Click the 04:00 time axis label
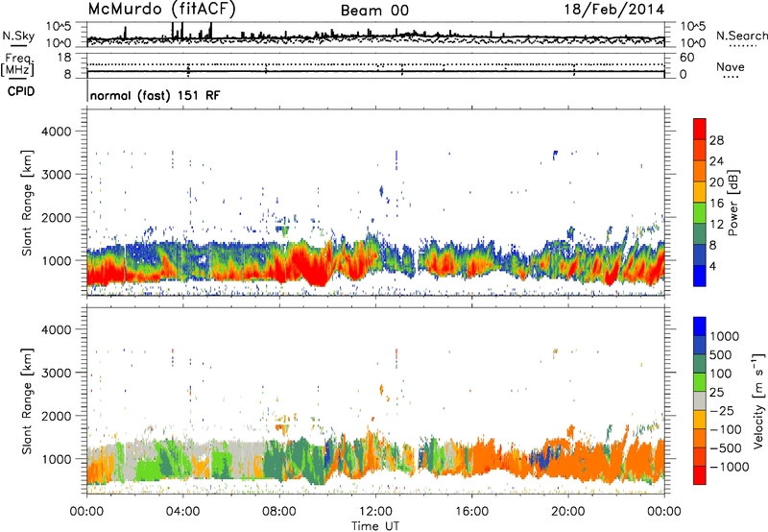 coord(182,512)
